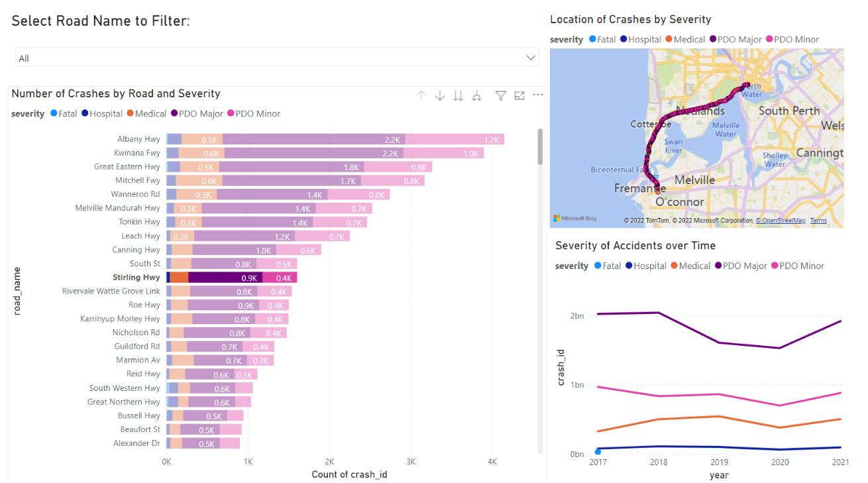
Task: Open more options via the ellipsis icon
Action: [x=537, y=95]
